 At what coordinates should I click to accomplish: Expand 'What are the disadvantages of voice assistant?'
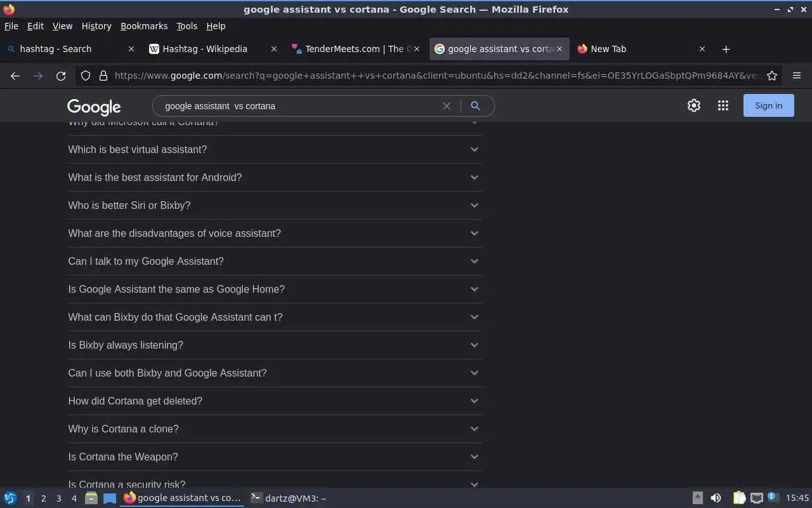(275, 234)
